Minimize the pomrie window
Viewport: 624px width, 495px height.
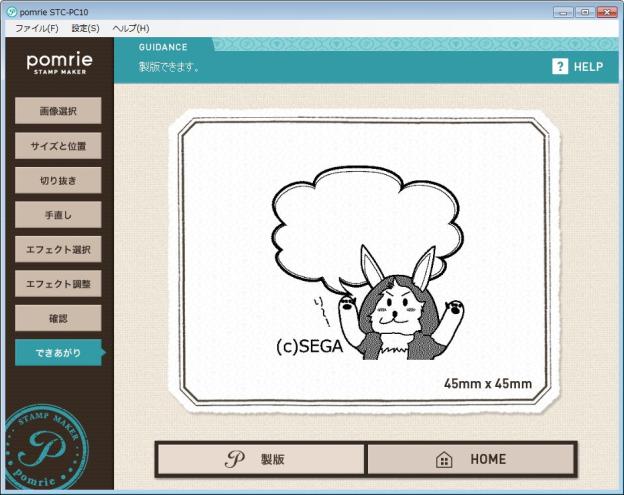click(x=563, y=12)
